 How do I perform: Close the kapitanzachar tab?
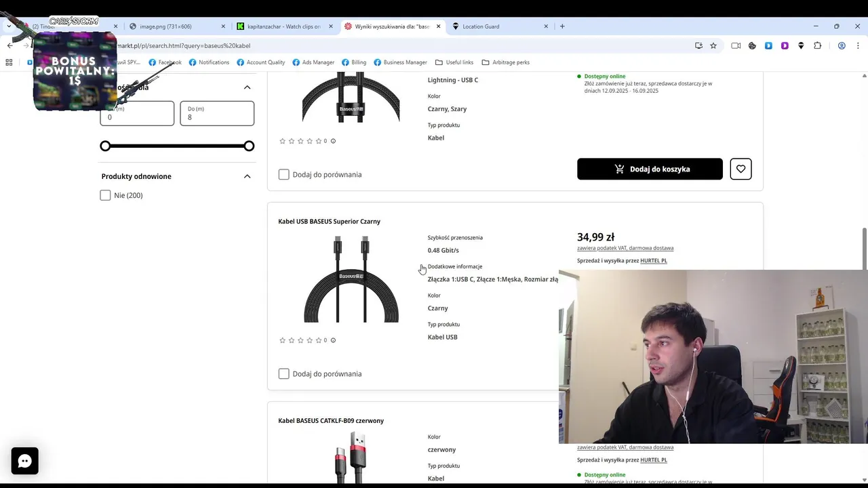coord(331,26)
